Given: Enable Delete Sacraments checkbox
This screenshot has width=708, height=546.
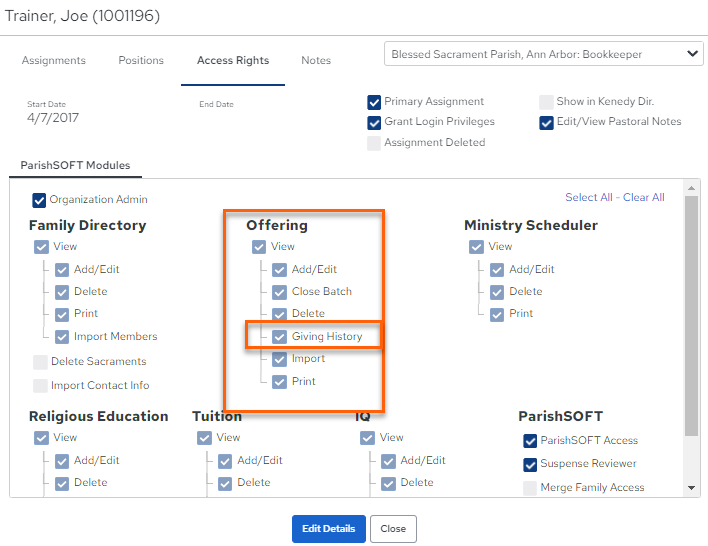Looking at the screenshot, I should click(41, 362).
